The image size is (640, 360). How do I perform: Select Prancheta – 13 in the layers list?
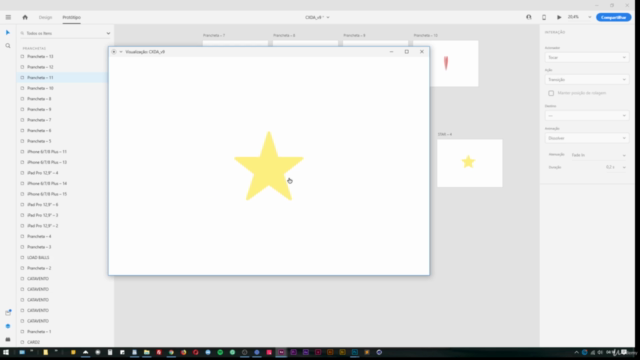point(62,56)
